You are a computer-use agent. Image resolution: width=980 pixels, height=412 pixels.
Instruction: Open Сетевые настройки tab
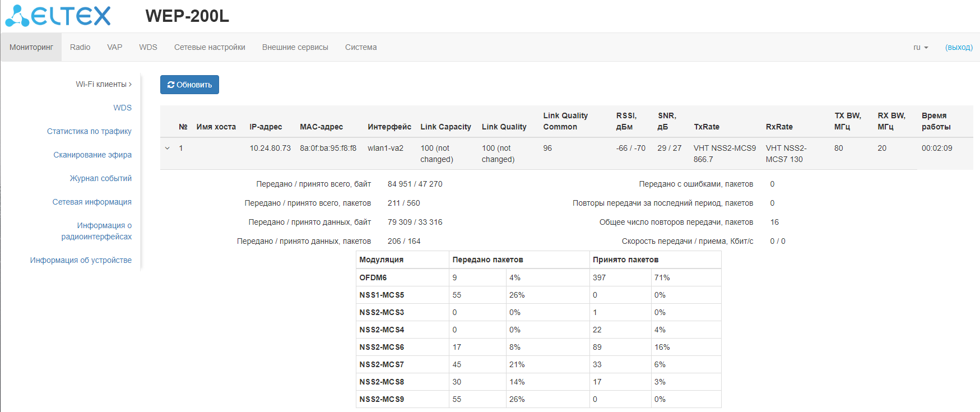pos(210,48)
